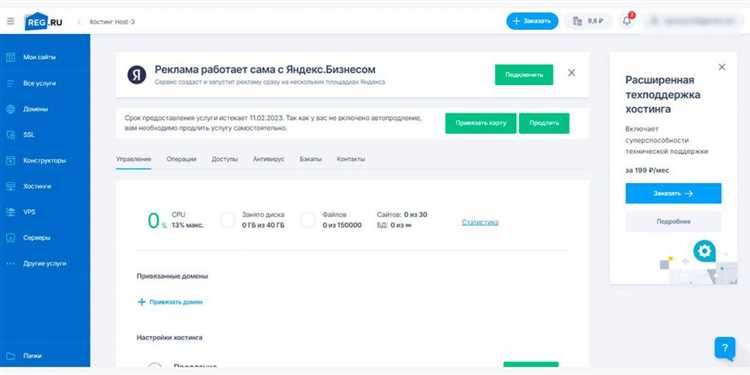Click the REG.RU logo

(44, 22)
